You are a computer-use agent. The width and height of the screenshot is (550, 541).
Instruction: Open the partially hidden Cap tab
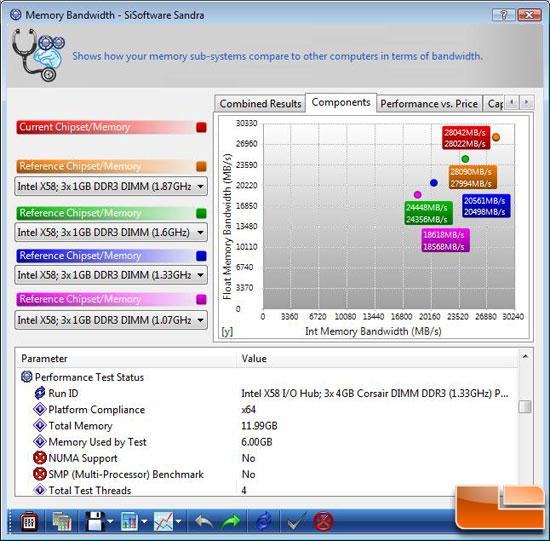coord(494,104)
